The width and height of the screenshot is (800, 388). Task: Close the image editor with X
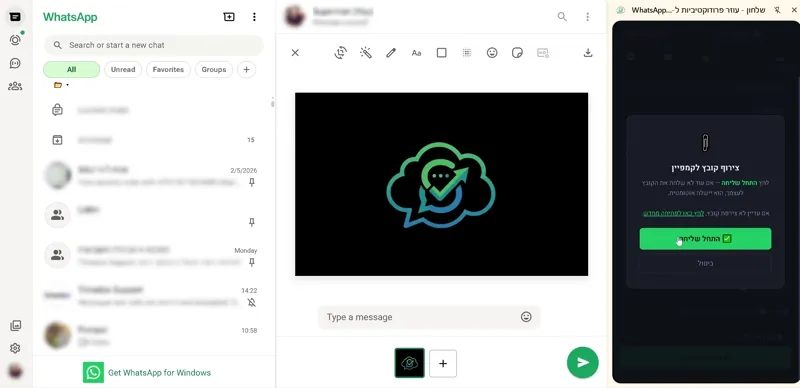coord(295,53)
